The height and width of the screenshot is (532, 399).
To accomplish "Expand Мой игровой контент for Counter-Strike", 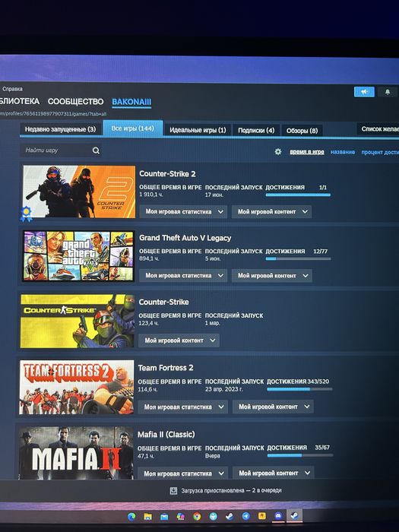I will pos(179,340).
